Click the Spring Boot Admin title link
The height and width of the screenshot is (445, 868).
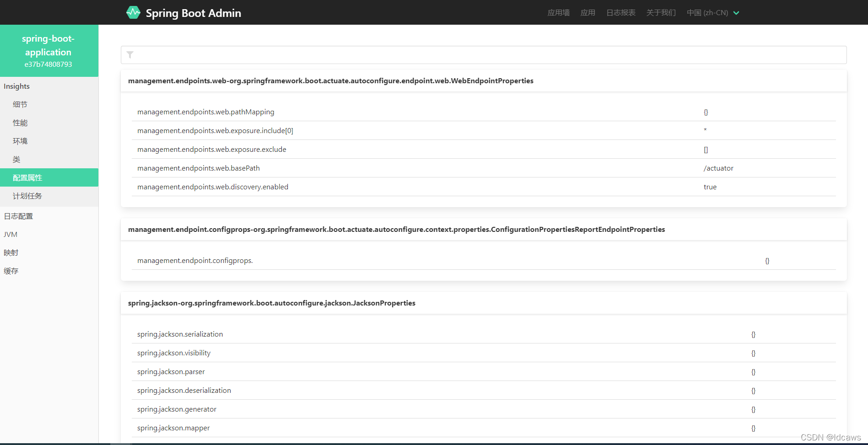point(194,13)
